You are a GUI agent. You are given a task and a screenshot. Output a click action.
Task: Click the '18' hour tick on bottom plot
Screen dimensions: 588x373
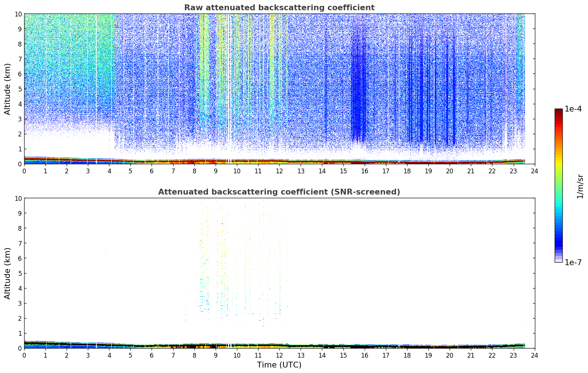pos(407,355)
